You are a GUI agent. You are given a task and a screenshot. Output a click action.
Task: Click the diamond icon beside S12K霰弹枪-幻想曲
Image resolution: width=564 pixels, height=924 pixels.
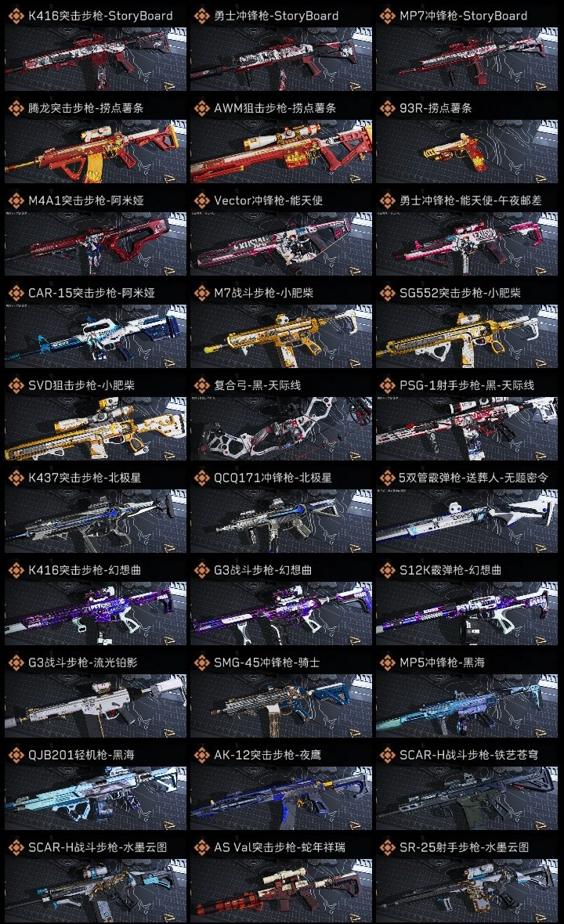click(x=387, y=570)
